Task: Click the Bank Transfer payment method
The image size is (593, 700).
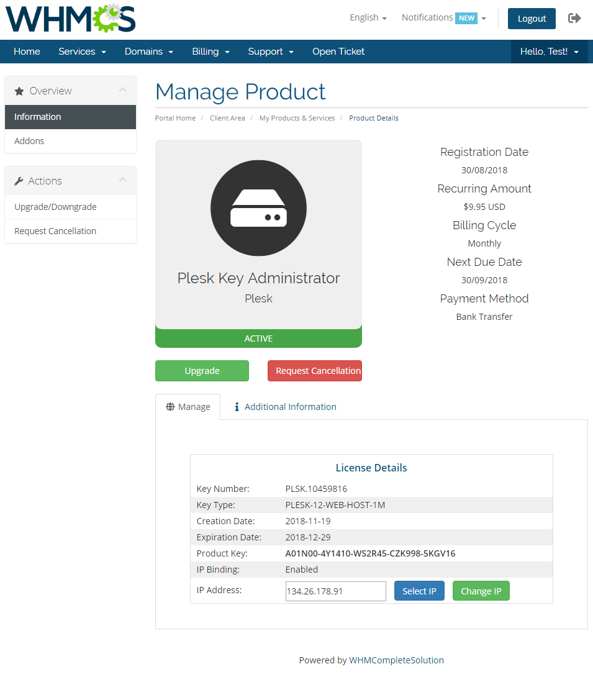Action: (484, 317)
